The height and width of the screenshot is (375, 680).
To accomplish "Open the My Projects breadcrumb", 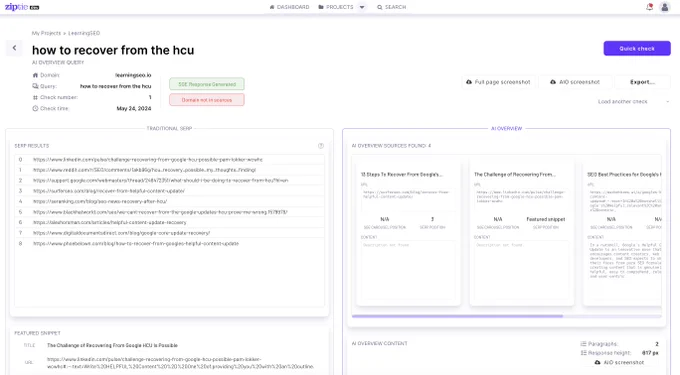I will [x=46, y=33].
